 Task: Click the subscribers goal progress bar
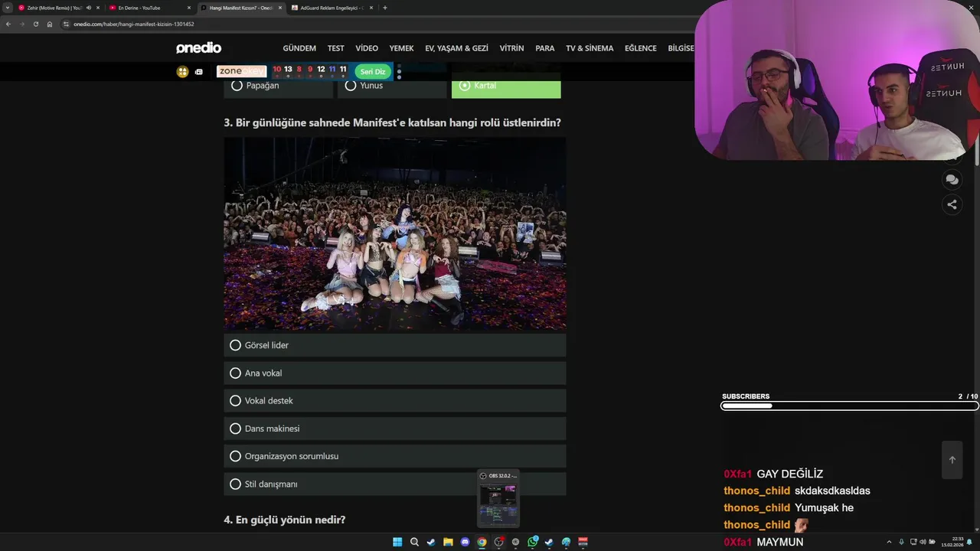pyautogui.click(x=850, y=406)
